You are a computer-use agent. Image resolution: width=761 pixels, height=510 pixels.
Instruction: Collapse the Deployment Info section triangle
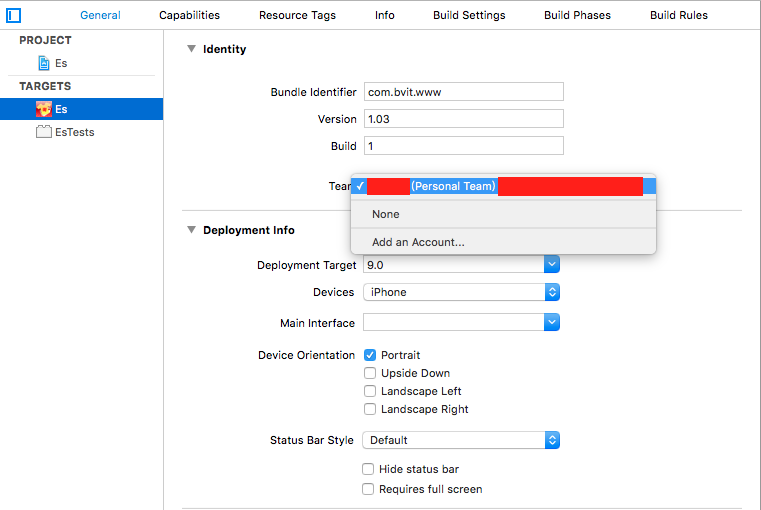click(x=191, y=230)
